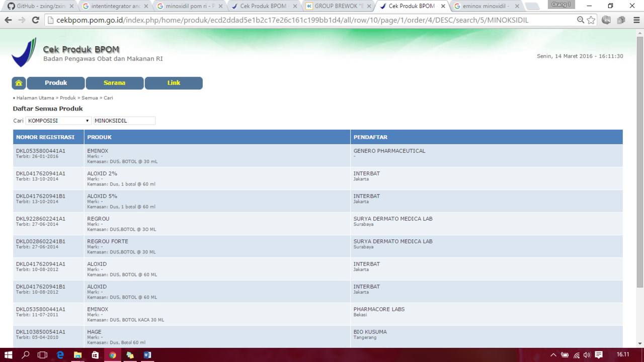This screenshot has height=362, width=644.
Task: Select the ALOXID 2% product name
Action: click(x=102, y=173)
